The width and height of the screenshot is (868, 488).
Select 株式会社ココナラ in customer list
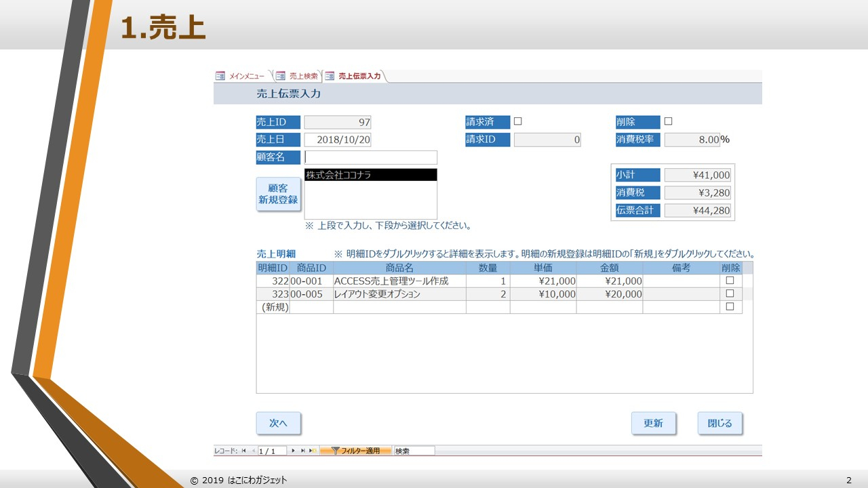370,175
